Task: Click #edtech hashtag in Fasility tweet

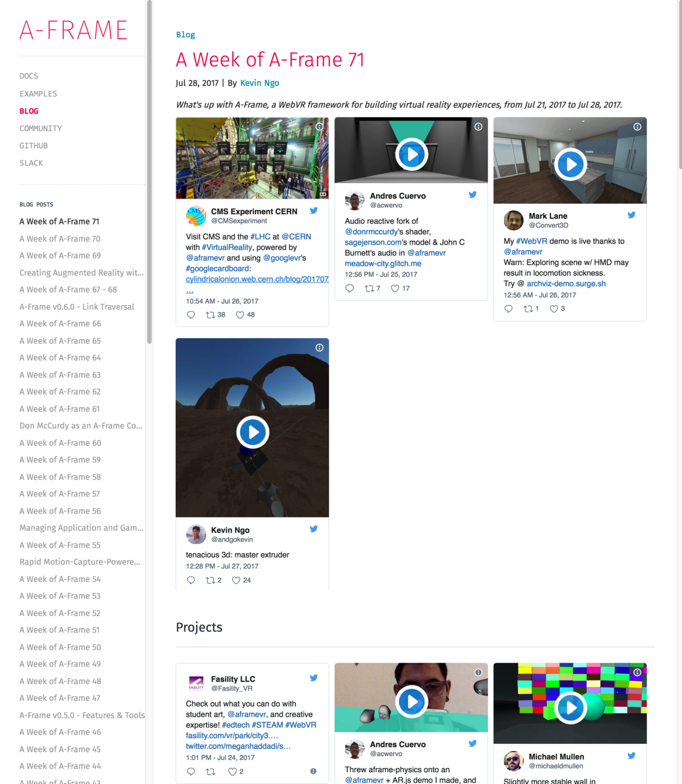Action: (236, 725)
